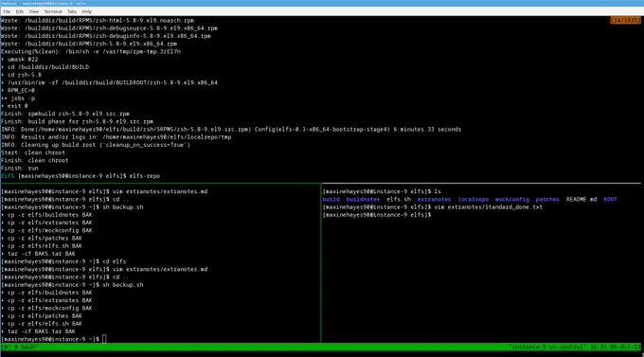Screen dimensions: 644x357
Task: Open the Help menu
Action: click(x=87, y=11)
